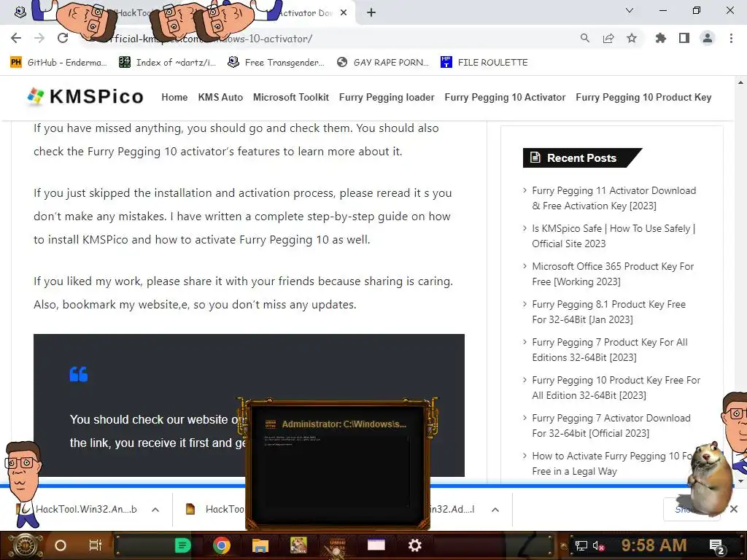
Task: Reload the current page
Action: point(63,38)
